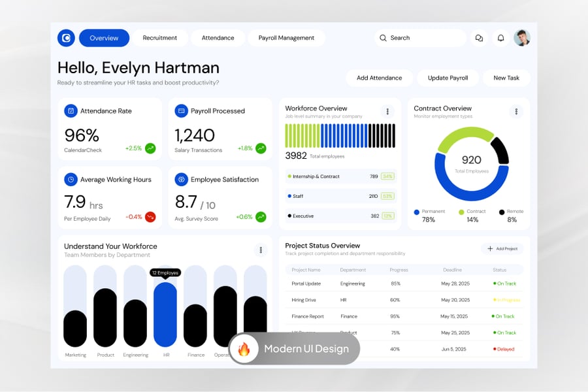588x392 pixels.
Task: Click the red downward trend icon
Action: (x=150, y=217)
